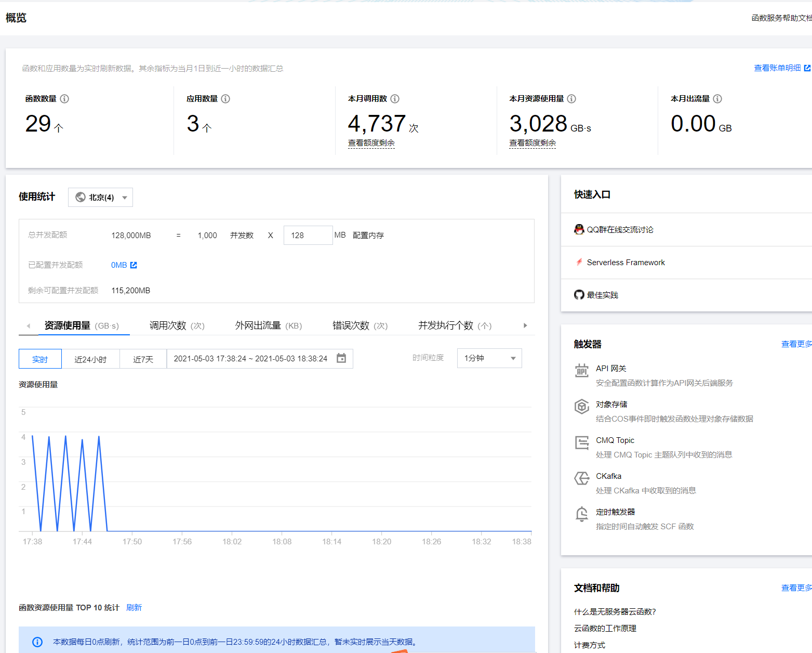
Task: Click the CMQ Topic trigger icon
Action: (582, 443)
